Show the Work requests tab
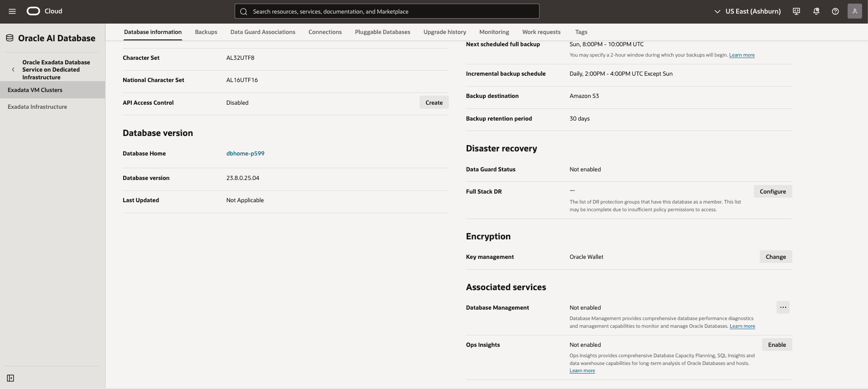868x389 pixels. point(541,32)
